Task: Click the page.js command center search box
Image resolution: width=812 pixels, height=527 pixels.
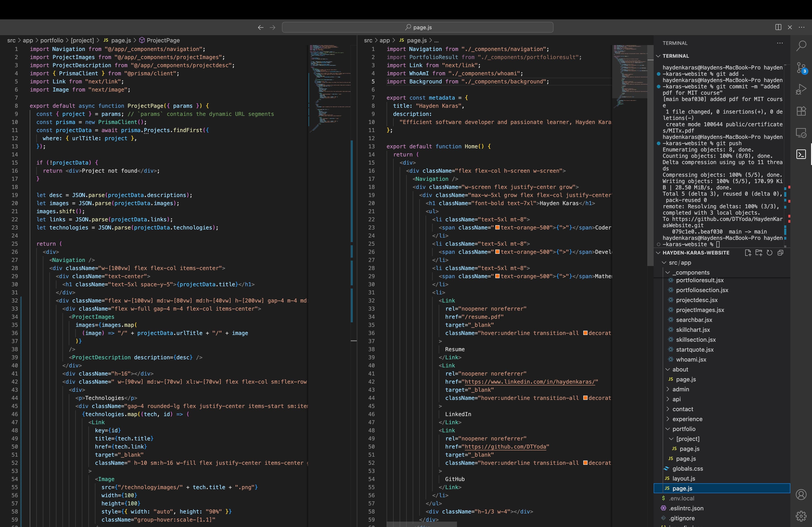Action: [x=418, y=27]
